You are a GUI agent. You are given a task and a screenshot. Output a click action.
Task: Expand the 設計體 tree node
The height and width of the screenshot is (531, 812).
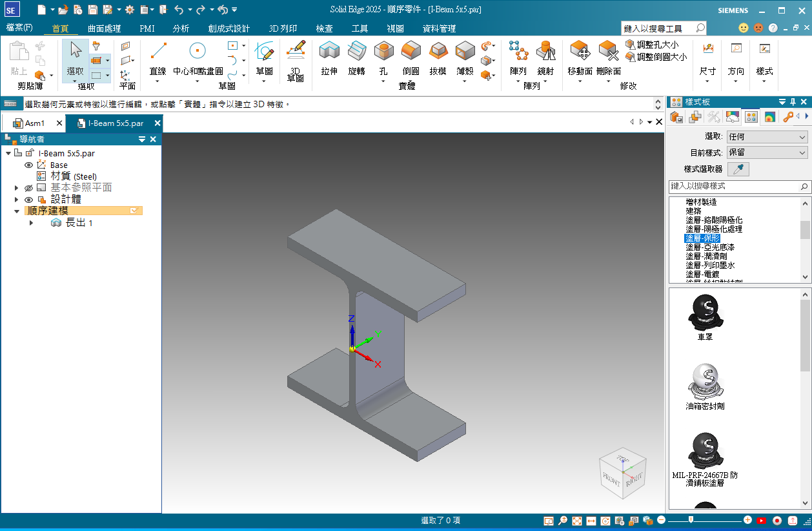coord(17,200)
